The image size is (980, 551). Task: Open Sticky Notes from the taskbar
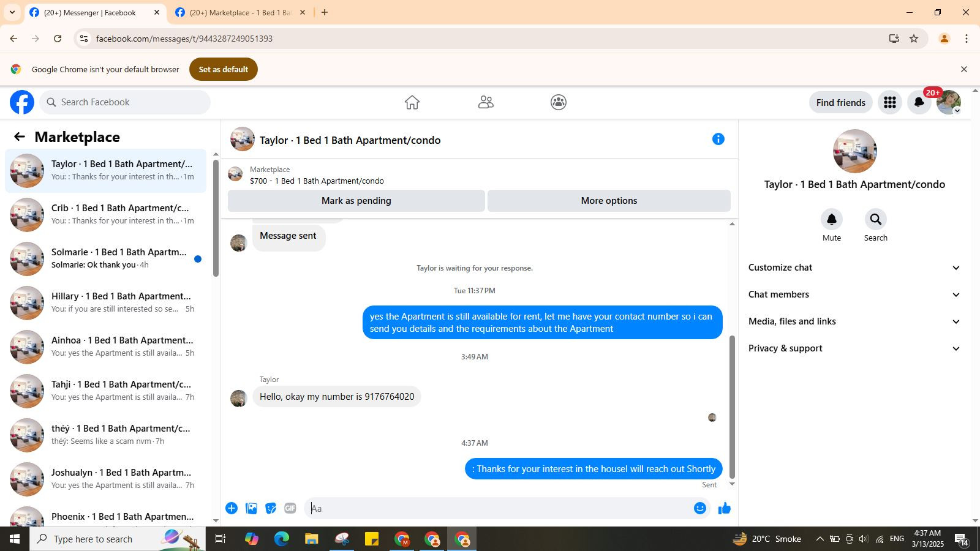[x=372, y=539]
